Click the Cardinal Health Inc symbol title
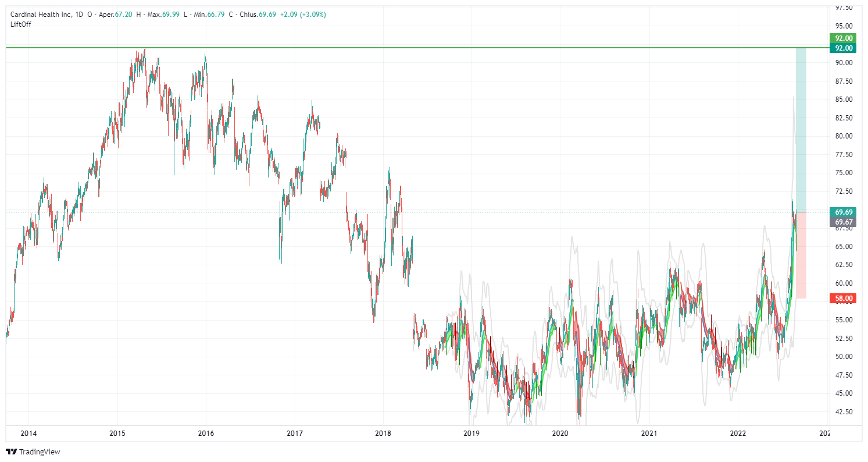868x462 pixels. click(x=40, y=15)
